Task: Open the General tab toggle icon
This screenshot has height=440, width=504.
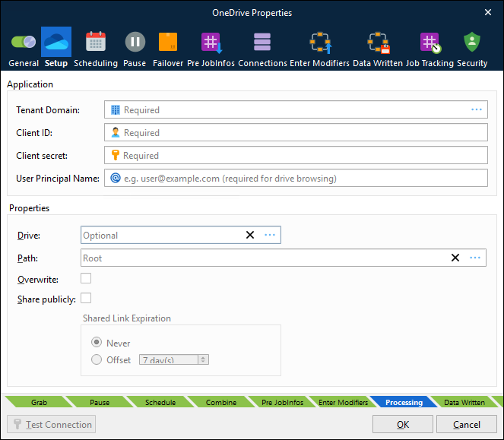Action: tap(24, 42)
